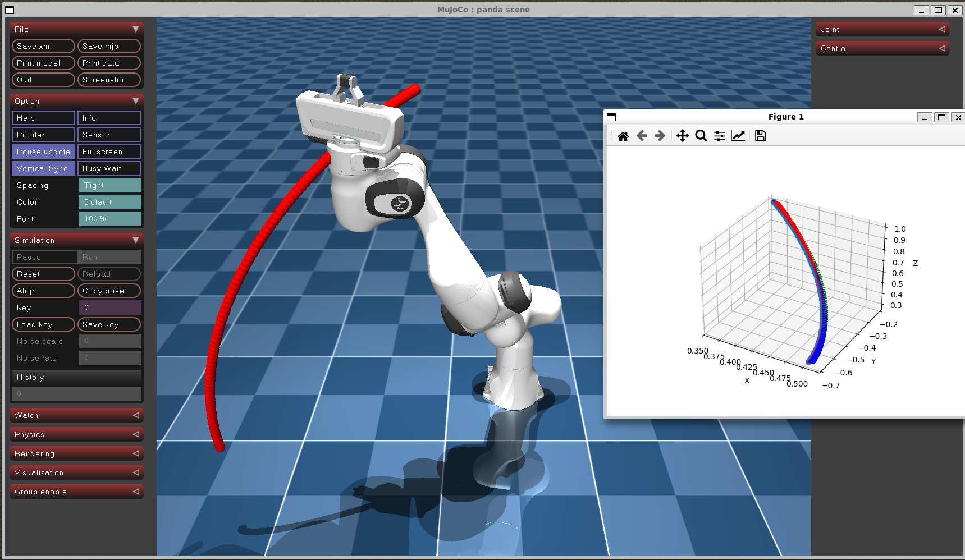The width and height of the screenshot is (965, 560).
Task: Adjust the History slider
Action: tap(76, 394)
